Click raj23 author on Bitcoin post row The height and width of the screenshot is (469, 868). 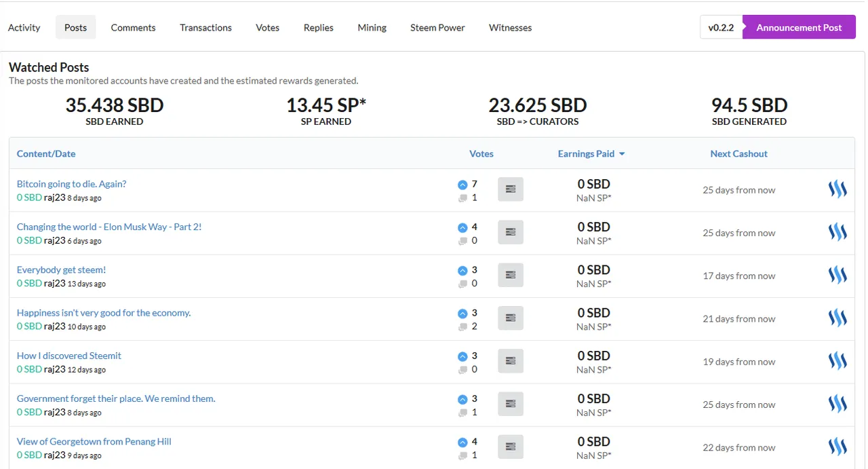click(x=55, y=198)
